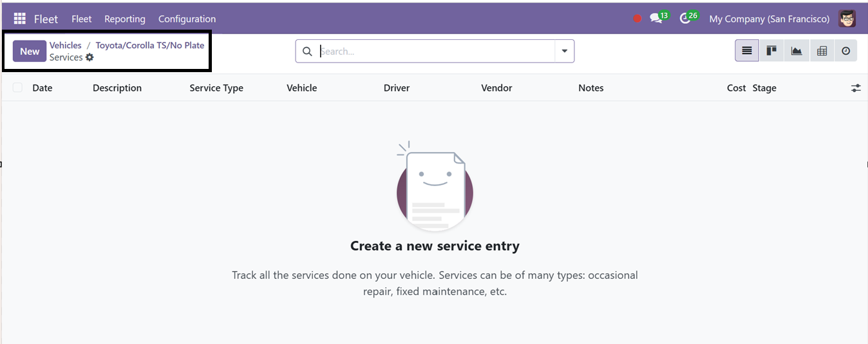This screenshot has height=344, width=868.
Task: Sort by Vendor column header
Action: 496,88
